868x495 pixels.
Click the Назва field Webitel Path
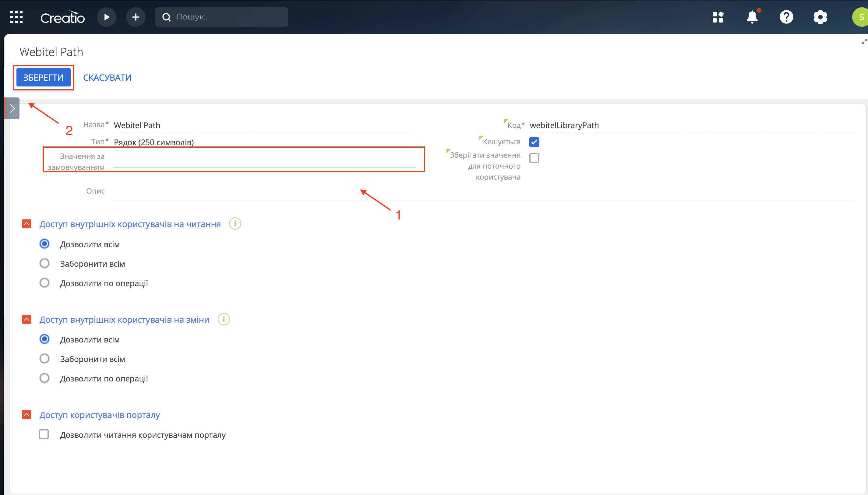264,125
